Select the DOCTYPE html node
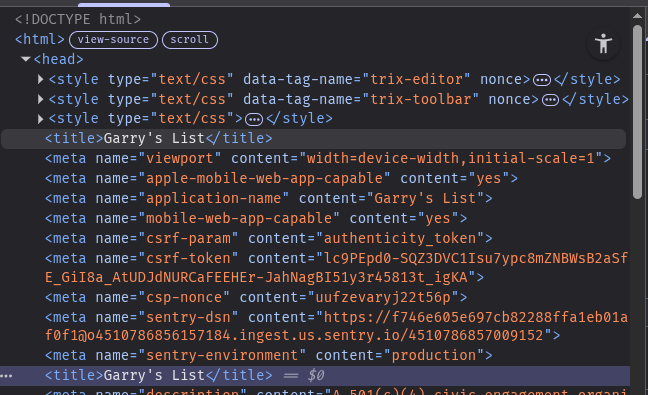Image resolution: width=648 pixels, height=395 pixels. click(78, 19)
